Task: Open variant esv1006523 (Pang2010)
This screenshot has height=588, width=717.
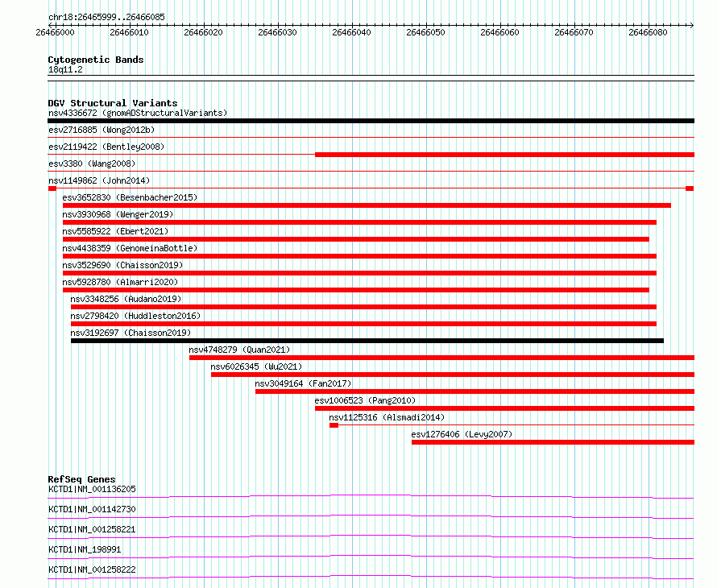Action: 365,400
